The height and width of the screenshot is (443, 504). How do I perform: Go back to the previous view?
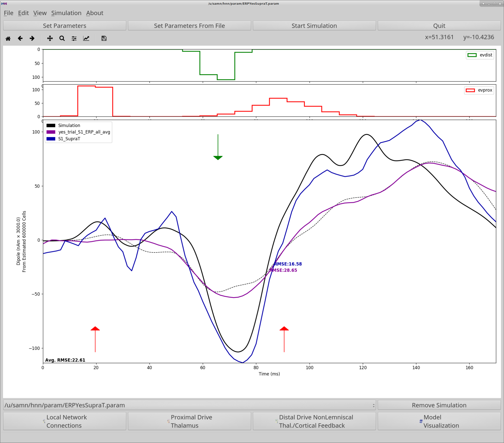click(20, 38)
